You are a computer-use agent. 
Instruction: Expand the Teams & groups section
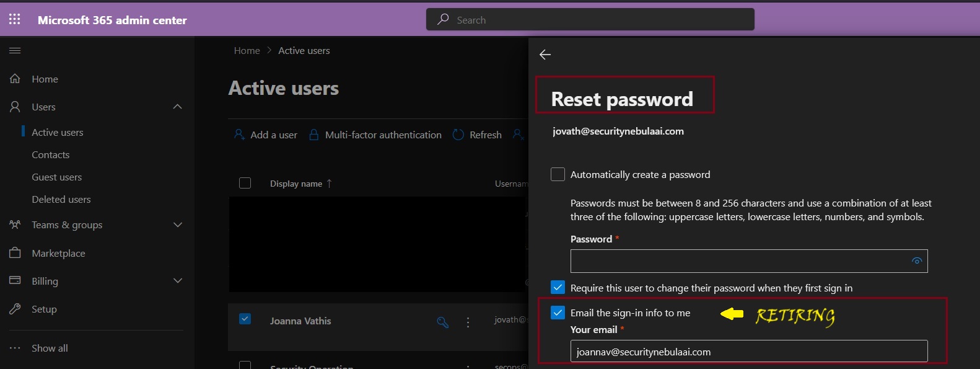tap(178, 225)
